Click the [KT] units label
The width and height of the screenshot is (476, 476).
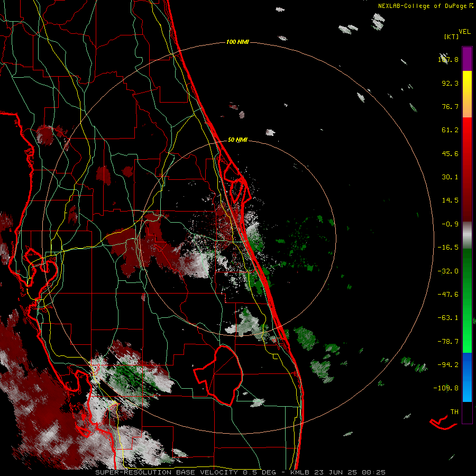pyautogui.click(x=451, y=36)
